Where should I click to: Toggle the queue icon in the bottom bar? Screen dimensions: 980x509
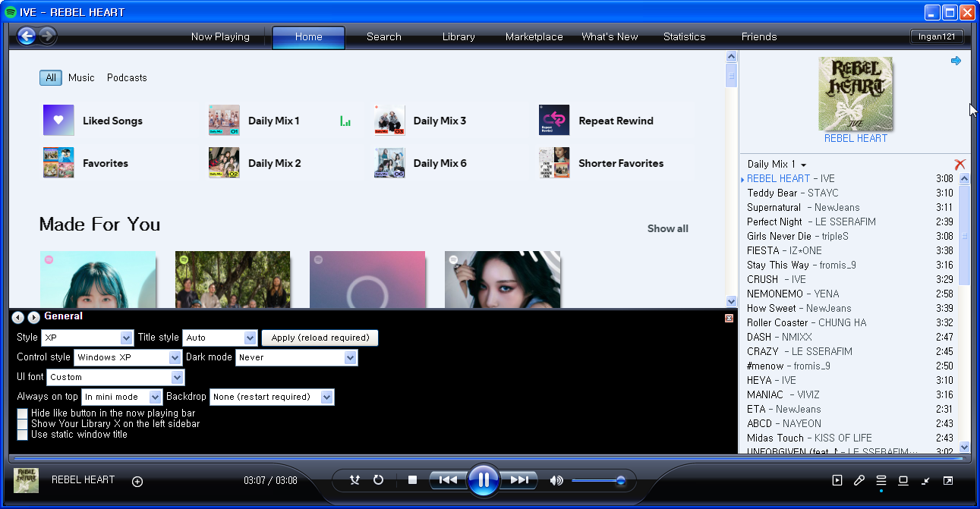click(x=881, y=480)
